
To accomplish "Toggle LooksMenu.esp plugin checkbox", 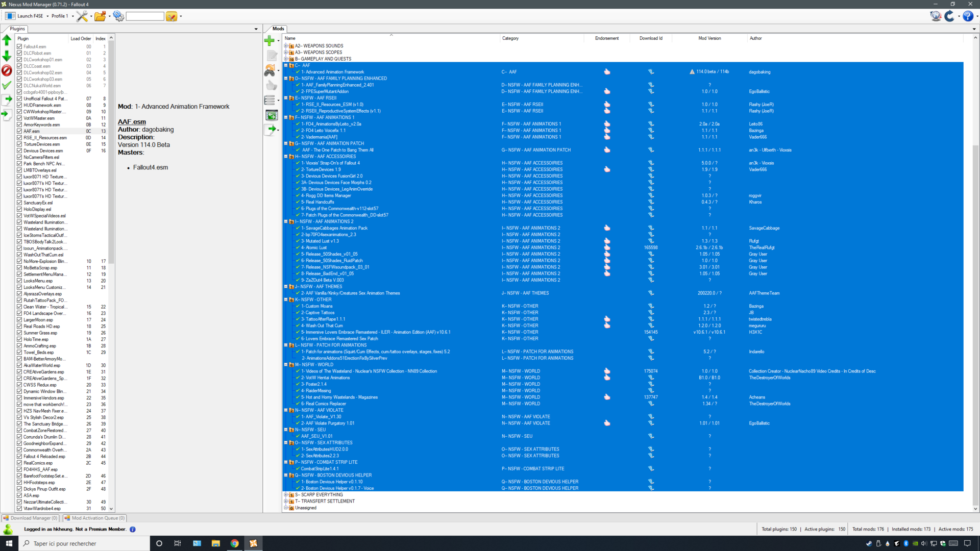I will 19,281.
